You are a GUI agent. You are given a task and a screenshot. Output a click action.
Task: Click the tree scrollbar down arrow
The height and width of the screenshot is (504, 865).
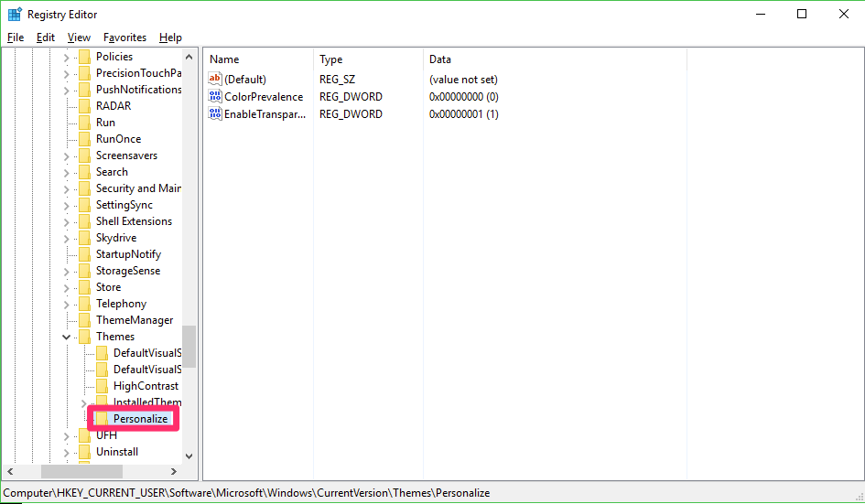click(189, 455)
